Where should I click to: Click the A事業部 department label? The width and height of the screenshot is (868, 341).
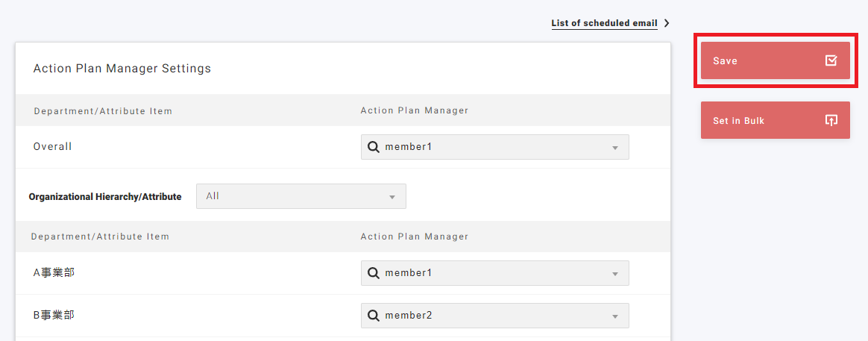(x=54, y=273)
